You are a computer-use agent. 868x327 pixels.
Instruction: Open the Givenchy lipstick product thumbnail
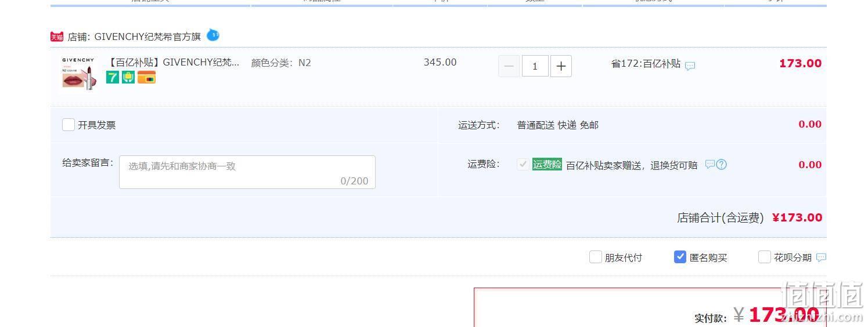(78, 73)
